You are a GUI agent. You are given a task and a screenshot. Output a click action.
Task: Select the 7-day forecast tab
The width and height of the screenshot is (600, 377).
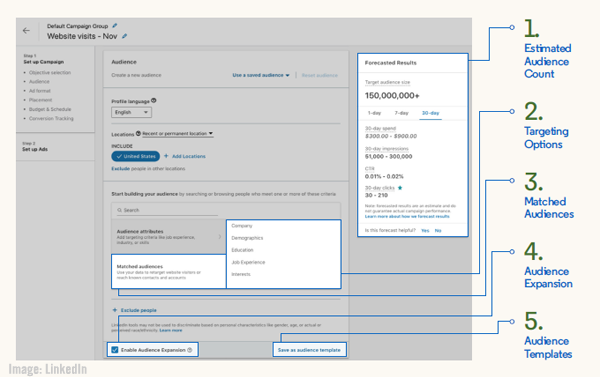[401, 113]
